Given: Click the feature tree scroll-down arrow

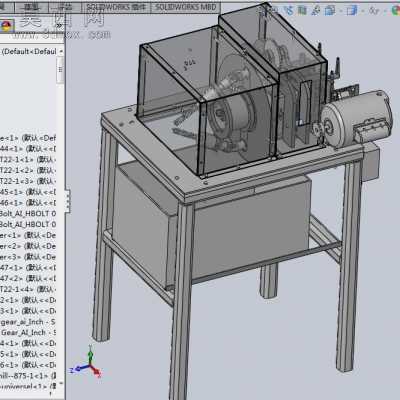Looking at the screenshot, I should point(61,383).
